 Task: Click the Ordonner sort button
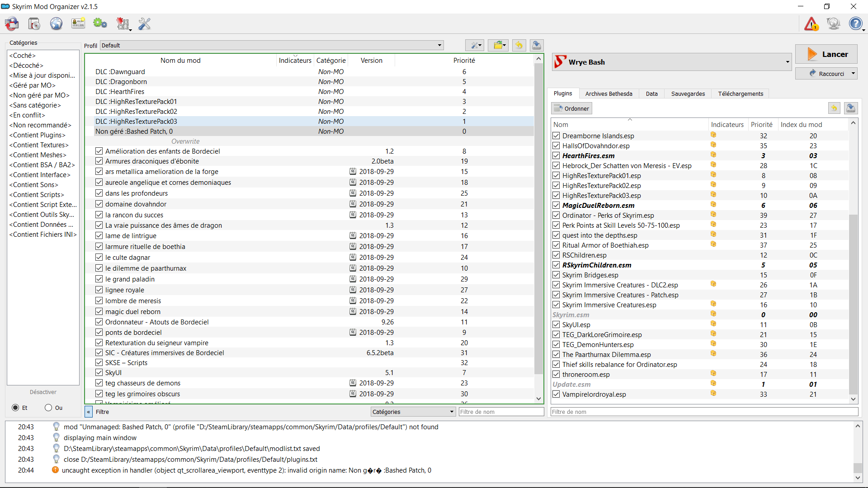tap(571, 108)
